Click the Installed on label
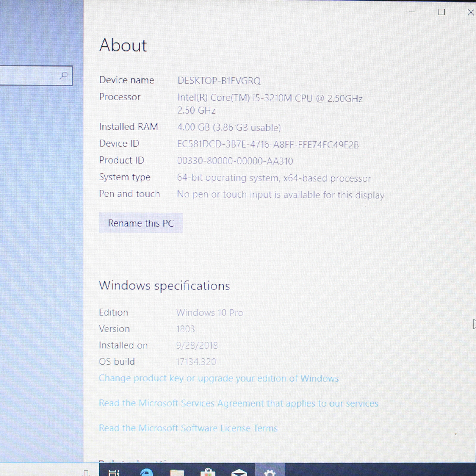The height and width of the screenshot is (476, 476). (123, 345)
